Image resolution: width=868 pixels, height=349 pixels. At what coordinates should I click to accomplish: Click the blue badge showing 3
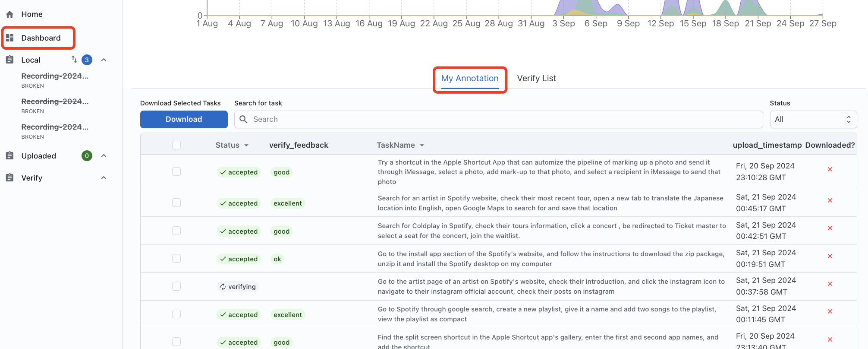(x=87, y=60)
